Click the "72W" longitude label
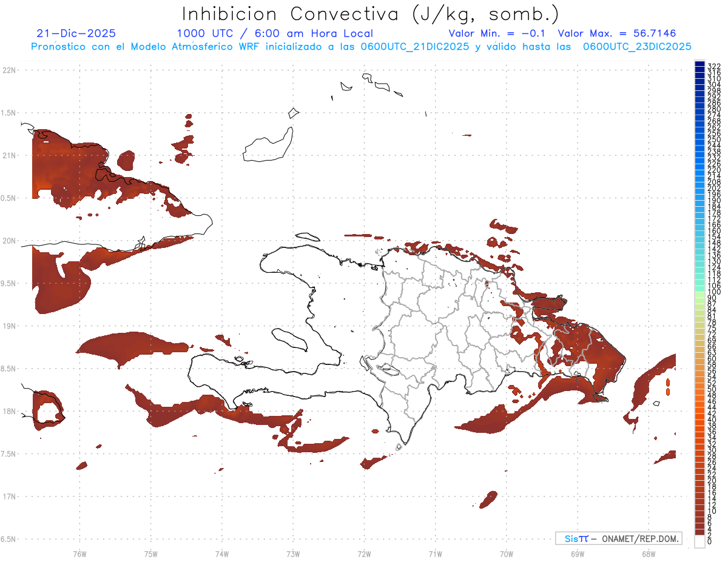 click(x=364, y=554)
